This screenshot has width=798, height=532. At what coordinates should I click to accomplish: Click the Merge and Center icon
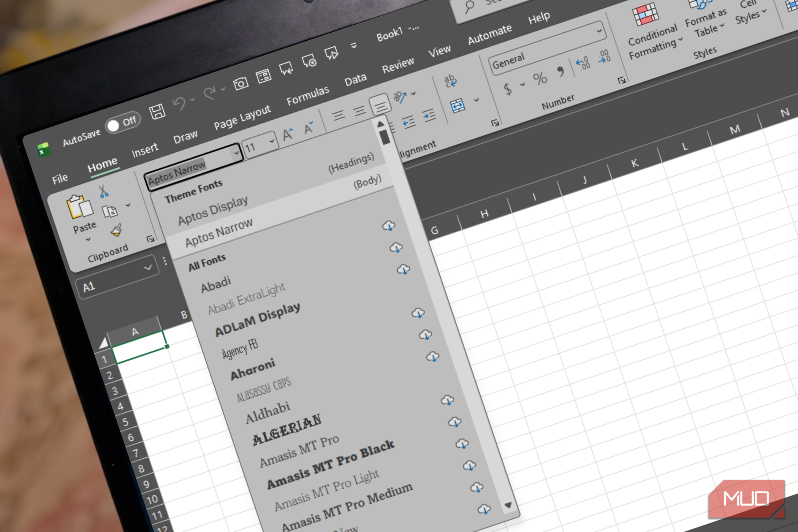pos(458,106)
